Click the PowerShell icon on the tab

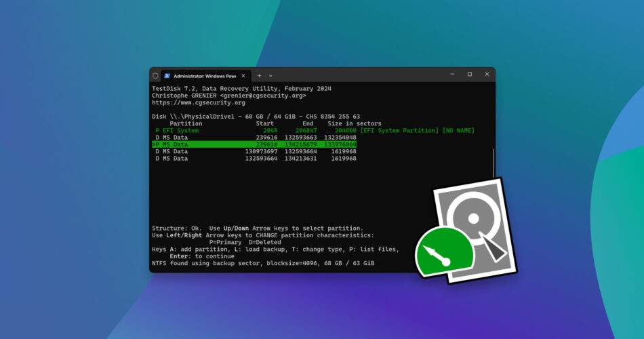click(167, 76)
